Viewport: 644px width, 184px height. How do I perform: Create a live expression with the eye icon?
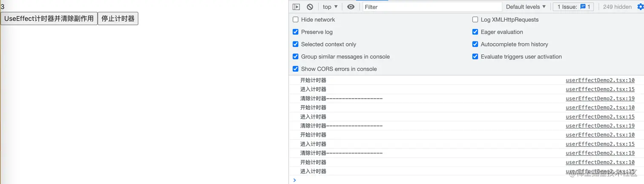click(351, 7)
